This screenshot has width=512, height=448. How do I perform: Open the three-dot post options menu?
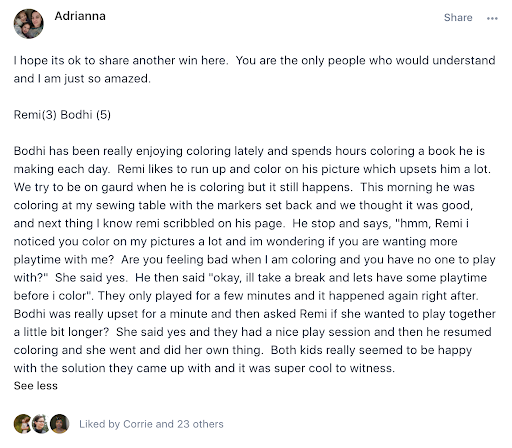click(492, 18)
